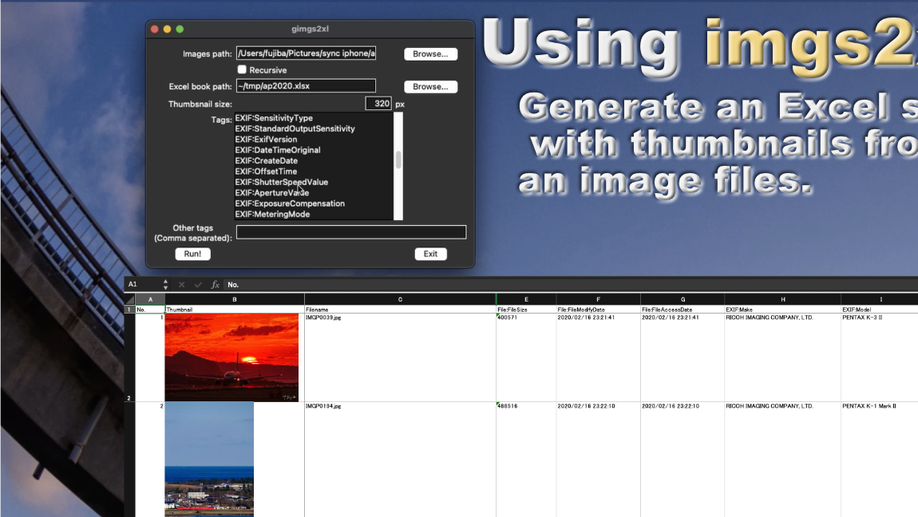Click PENTAX K-1 Mark II model cell
The height and width of the screenshot is (517, 918).
pyautogui.click(x=880, y=460)
